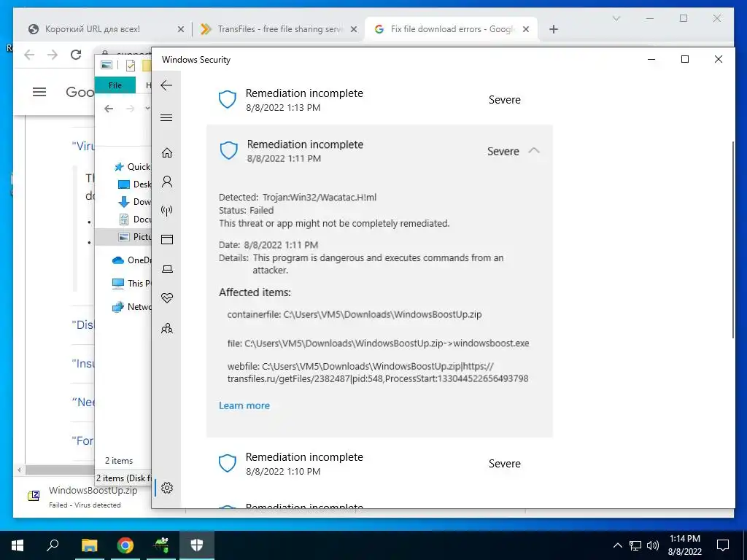Viewport: 747px width, 560px height.
Task: Select OneDrive in Explorer navigation pane
Action: click(131, 260)
